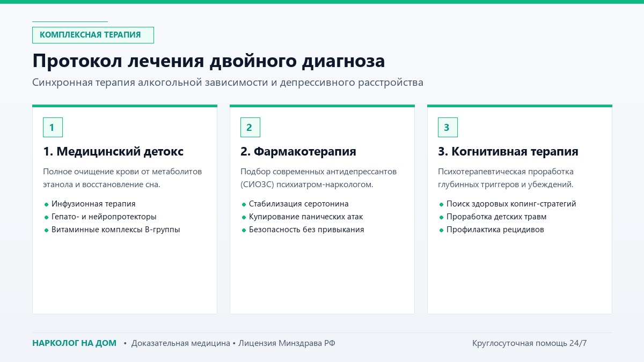Select the bullet Инфузионная терапия
This screenshot has width=644, height=362.
tap(93, 204)
